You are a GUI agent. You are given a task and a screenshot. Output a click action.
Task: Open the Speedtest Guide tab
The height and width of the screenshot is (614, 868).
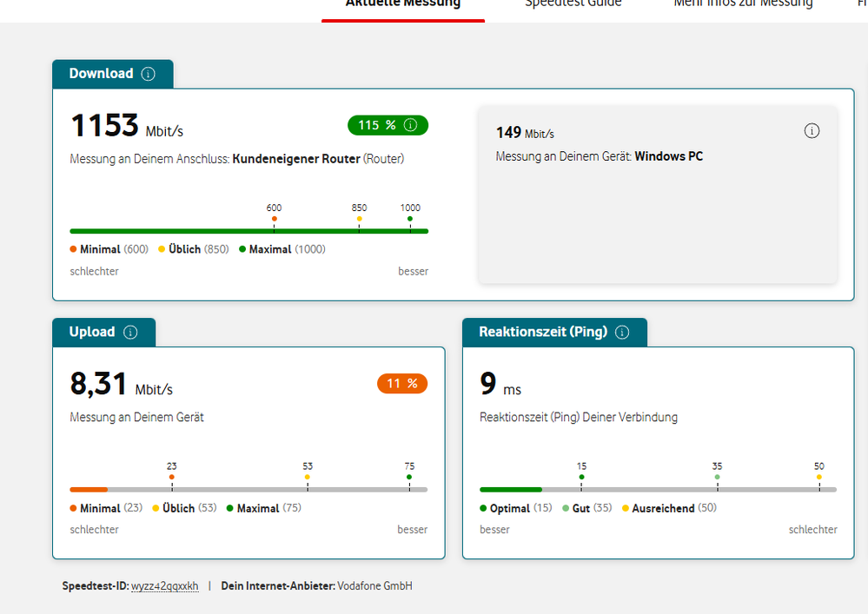pyautogui.click(x=573, y=4)
